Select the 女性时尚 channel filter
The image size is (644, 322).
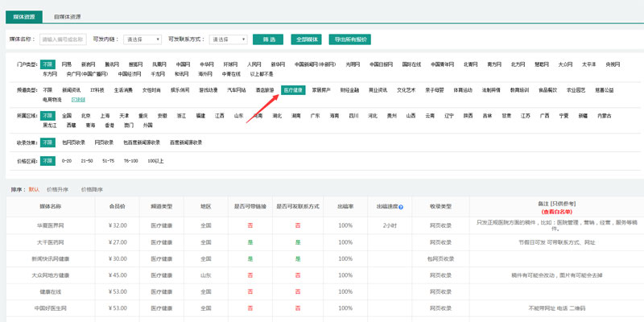pyautogui.click(x=151, y=90)
